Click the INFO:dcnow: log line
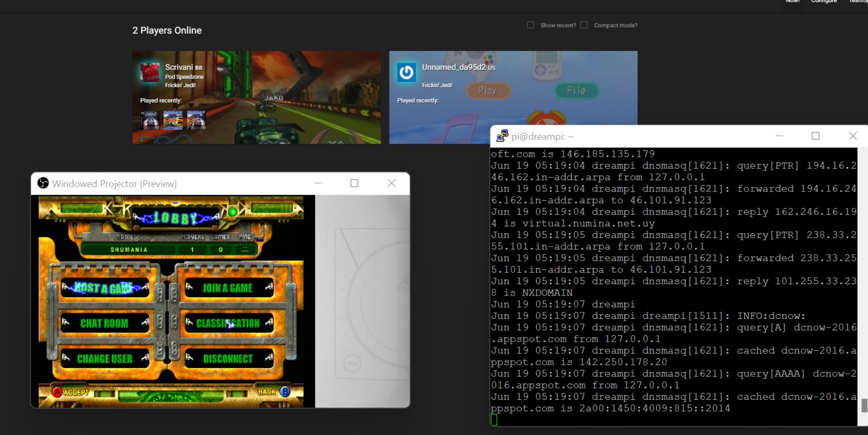Screen dimensions: 868x435 pos(648,316)
